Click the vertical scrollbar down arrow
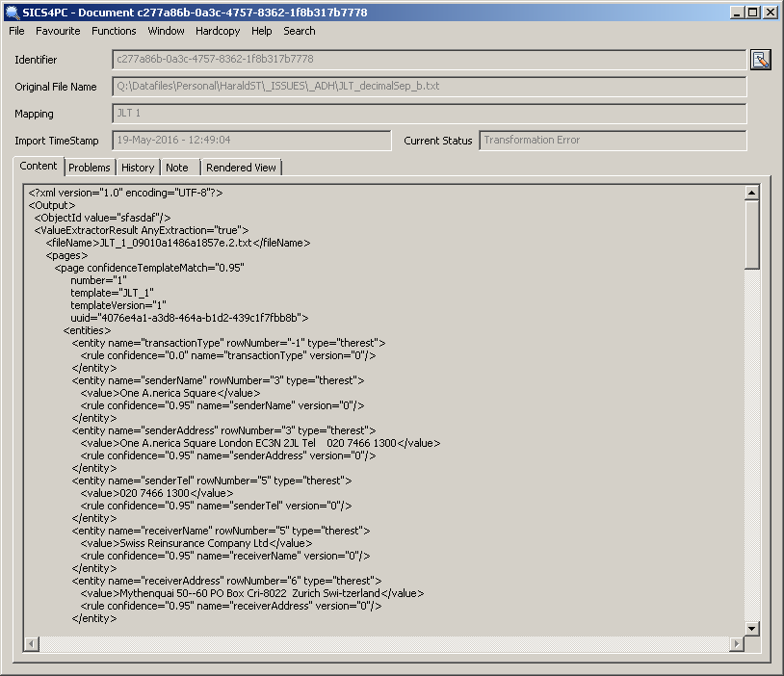This screenshot has width=784, height=676. (752, 628)
